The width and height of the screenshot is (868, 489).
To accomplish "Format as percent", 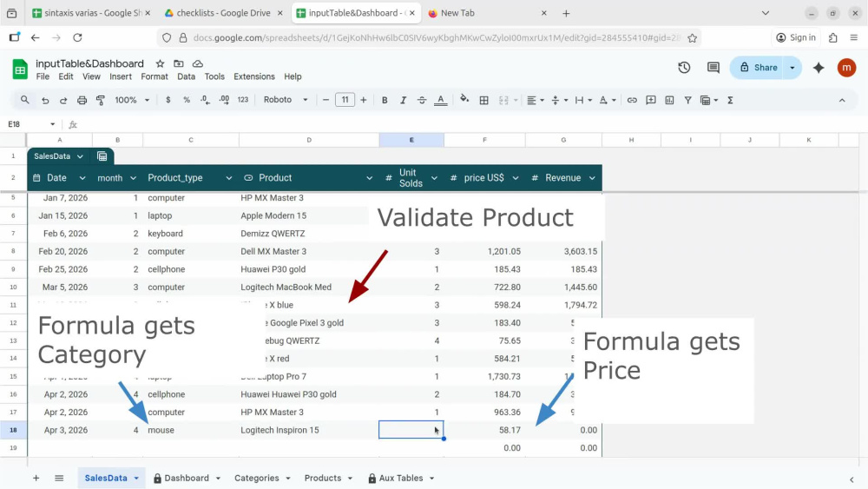I will [187, 100].
